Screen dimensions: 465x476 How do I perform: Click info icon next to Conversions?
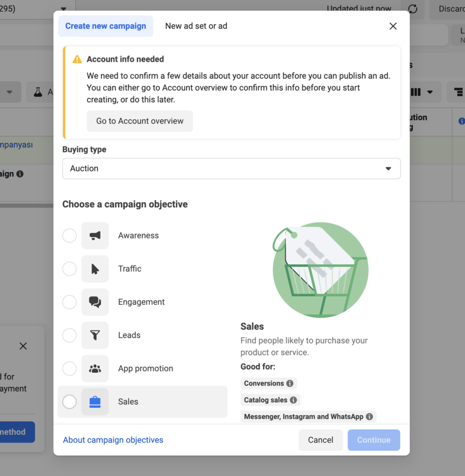(x=290, y=383)
